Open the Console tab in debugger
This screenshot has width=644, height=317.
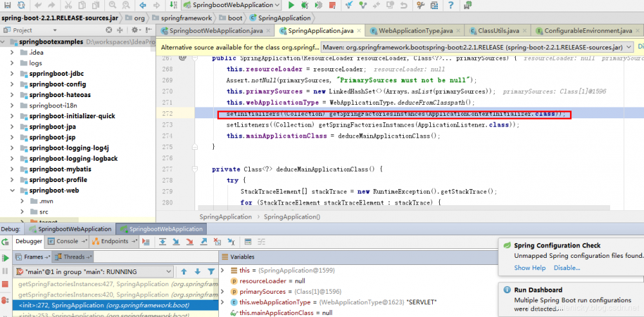click(x=67, y=241)
